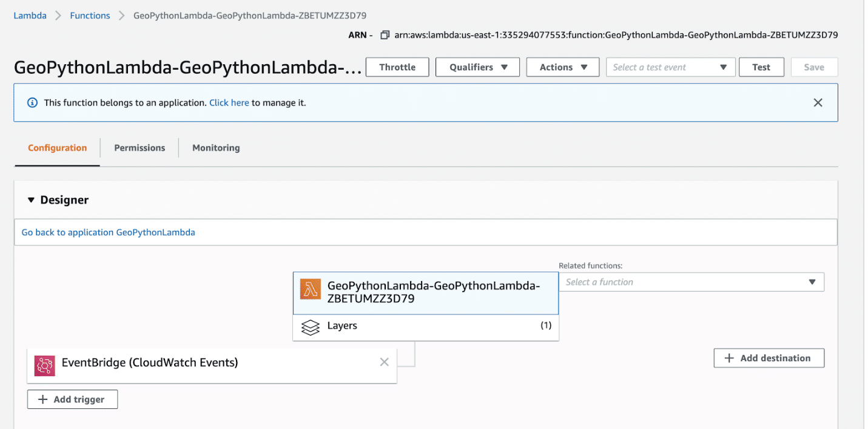Run the function with the Test button
Viewport: 868px width, 429px height.
point(761,67)
